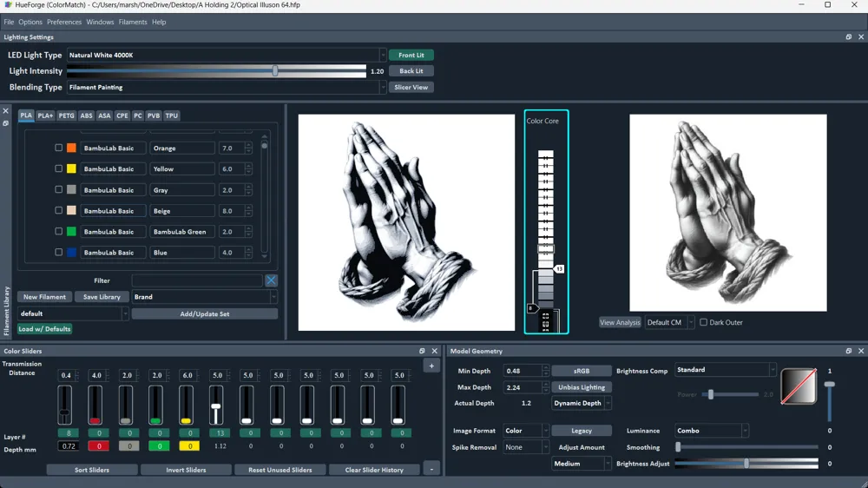Open the Brand sort dropdown
This screenshot has height=488, width=868.
(x=204, y=297)
